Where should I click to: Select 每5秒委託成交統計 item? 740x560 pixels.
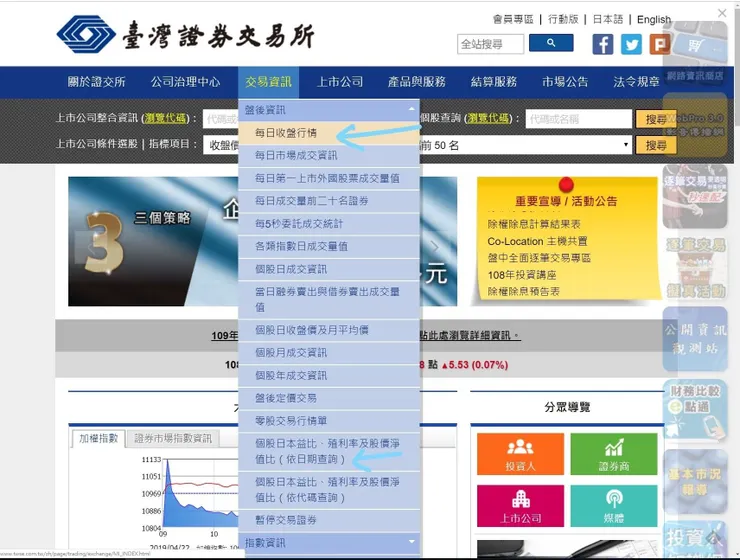coord(329,224)
